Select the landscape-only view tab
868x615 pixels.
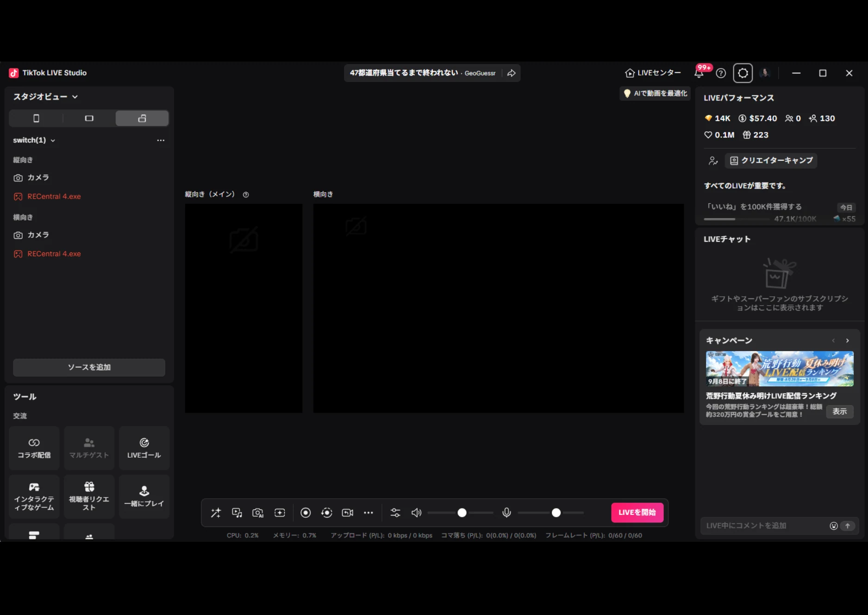click(x=89, y=119)
